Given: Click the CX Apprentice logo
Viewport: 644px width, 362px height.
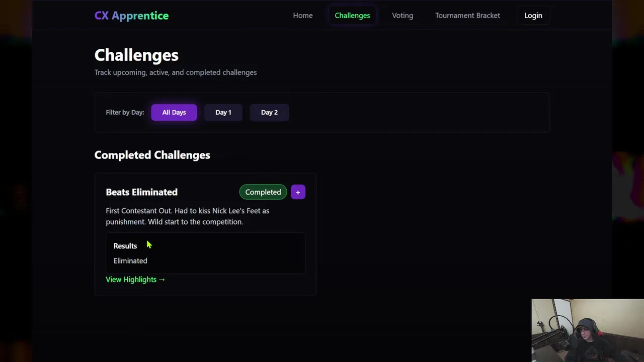Looking at the screenshot, I should (131, 16).
